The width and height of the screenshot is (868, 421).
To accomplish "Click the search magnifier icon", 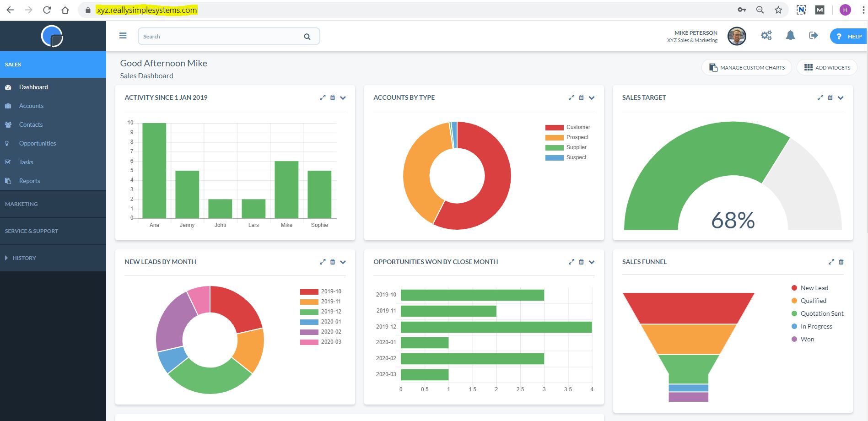I will pos(307,36).
